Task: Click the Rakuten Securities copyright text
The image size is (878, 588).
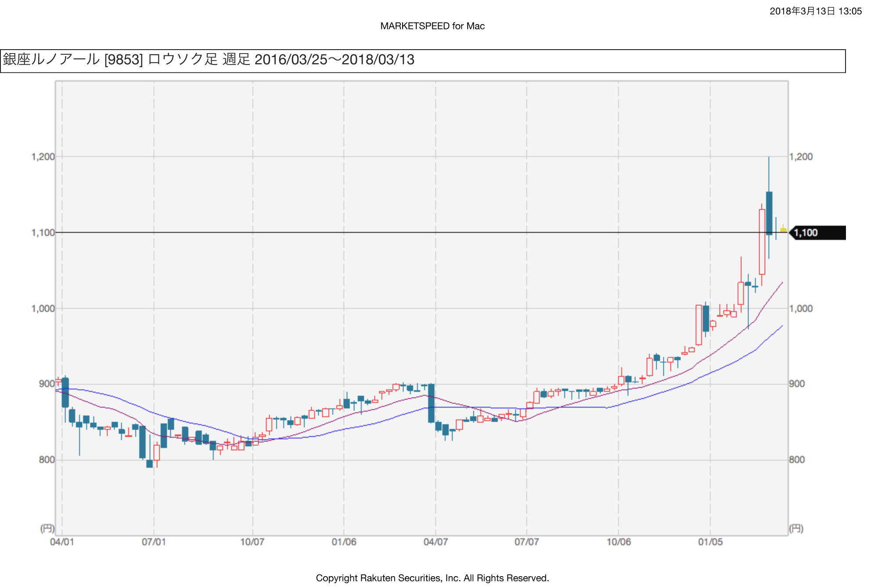Action: [x=432, y=578]
